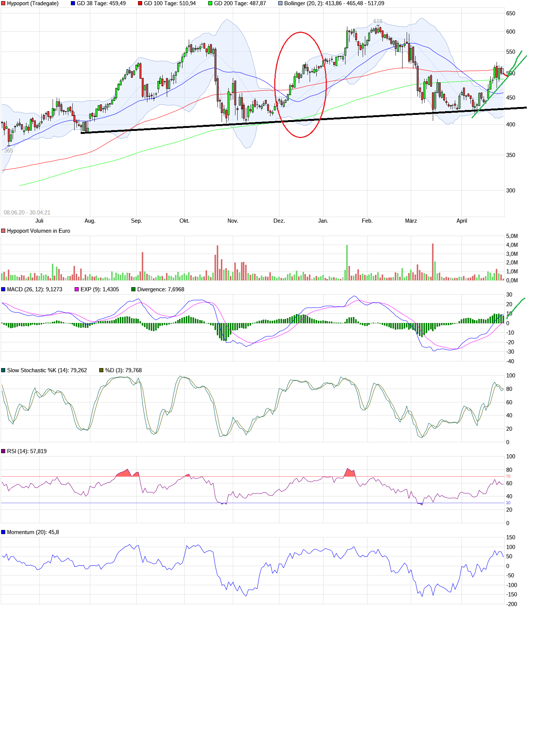Screen dimensions: 560x731
Task: Click the blue GD 38 Tage legend swatch
Action: tap(73, 3)
